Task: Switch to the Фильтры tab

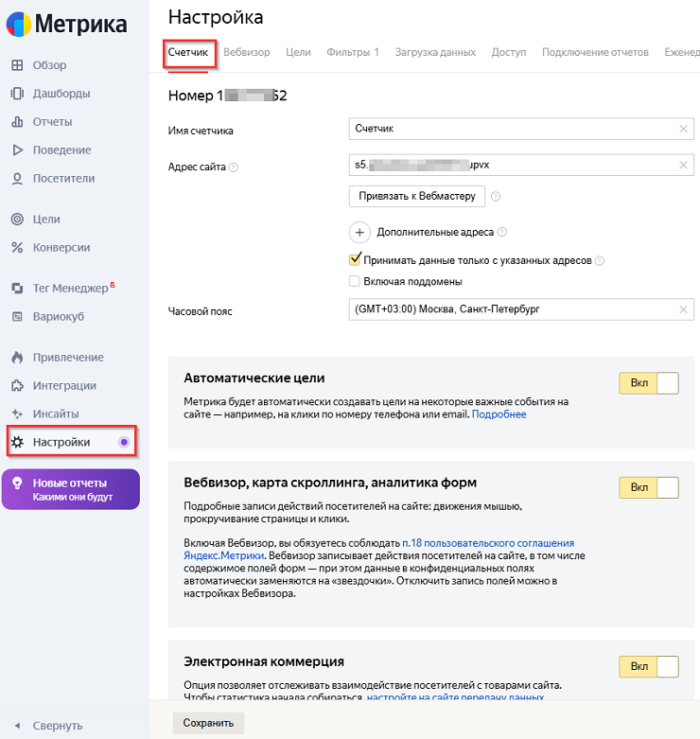Action: 353,52
